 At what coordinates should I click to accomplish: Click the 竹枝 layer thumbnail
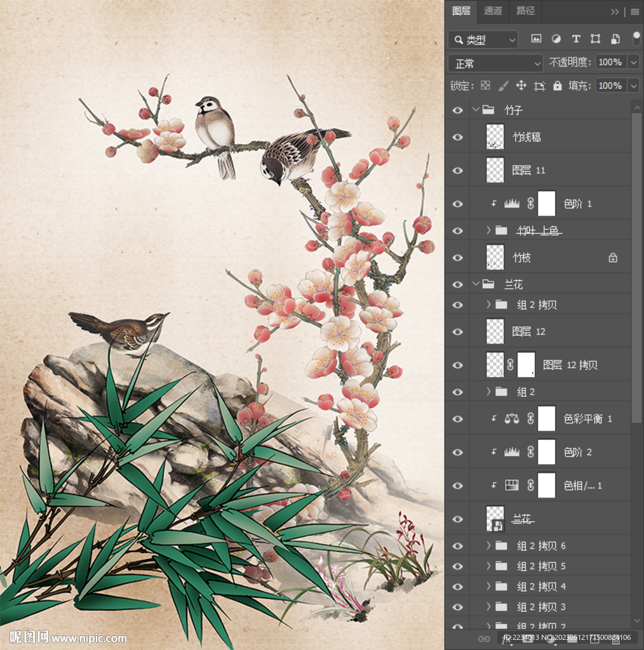pyautogui.click(x=495, y=258)
